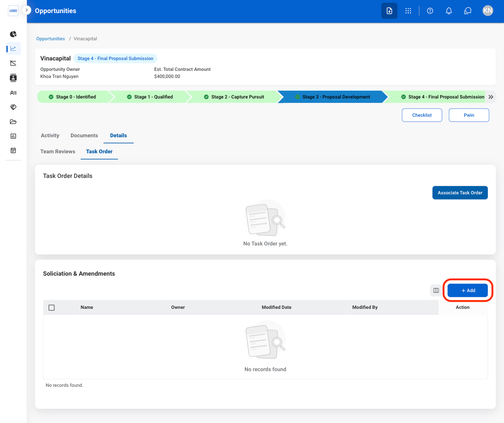Open the KN user avatar menu
This screenshot has height=423, width=504.
coord(488,11)
